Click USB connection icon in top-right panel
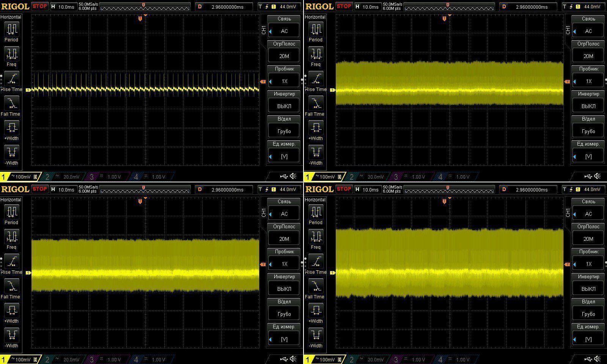Viewport: 607px width, 364px height. click(588, 176)
